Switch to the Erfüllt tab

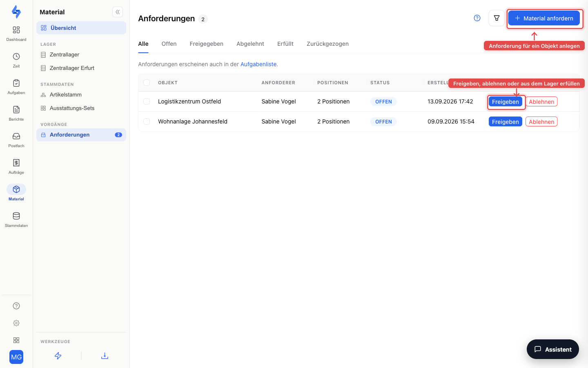pos(285,44)
